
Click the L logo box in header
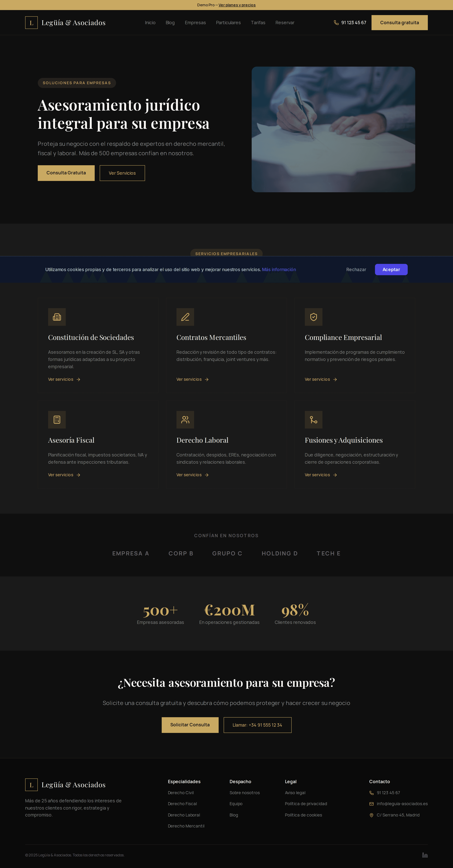(31, 23)
